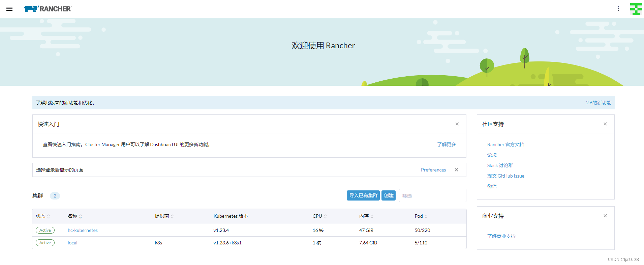Open the 论坛 link
Screen dimensions: 644x265
(x=492, y=155)
